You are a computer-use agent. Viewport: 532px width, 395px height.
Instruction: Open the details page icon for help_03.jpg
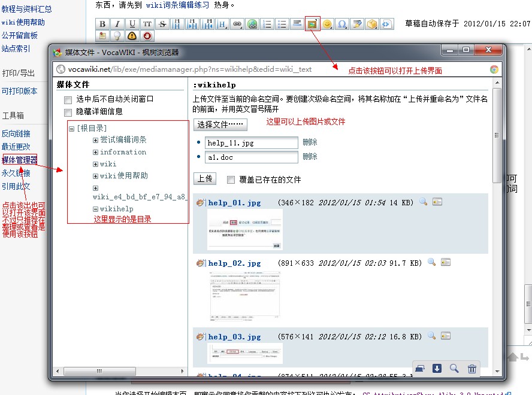[x=446, y=336]
